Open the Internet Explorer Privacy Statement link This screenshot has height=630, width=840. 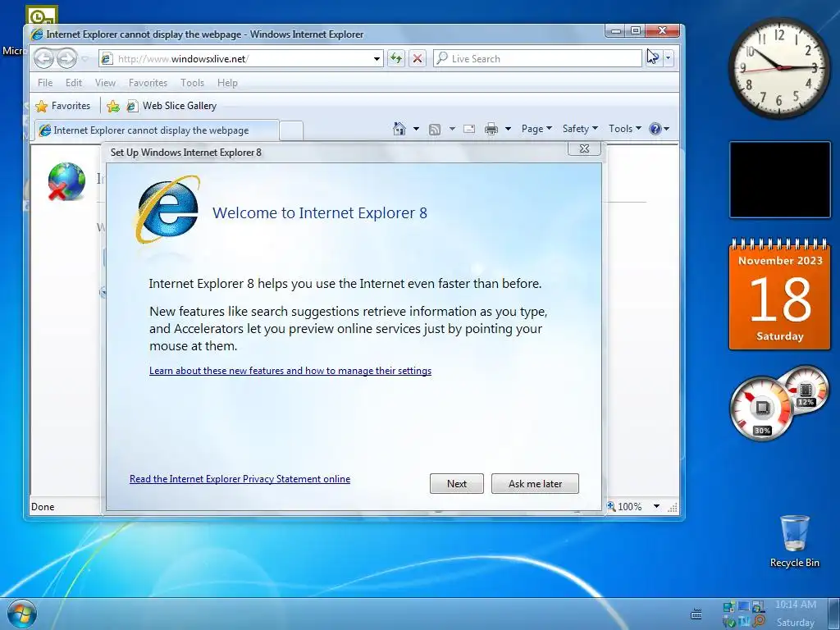click(x=240, y=479)
